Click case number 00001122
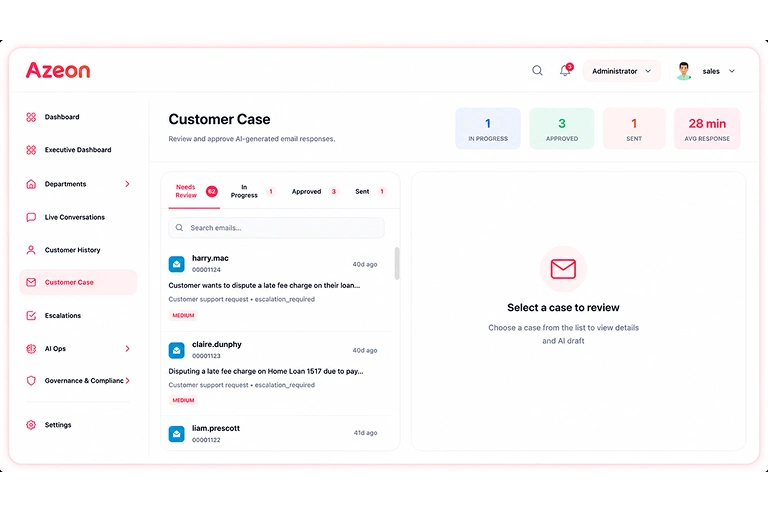This screenshot has width=768, height=512. click(x=206, y=440)
